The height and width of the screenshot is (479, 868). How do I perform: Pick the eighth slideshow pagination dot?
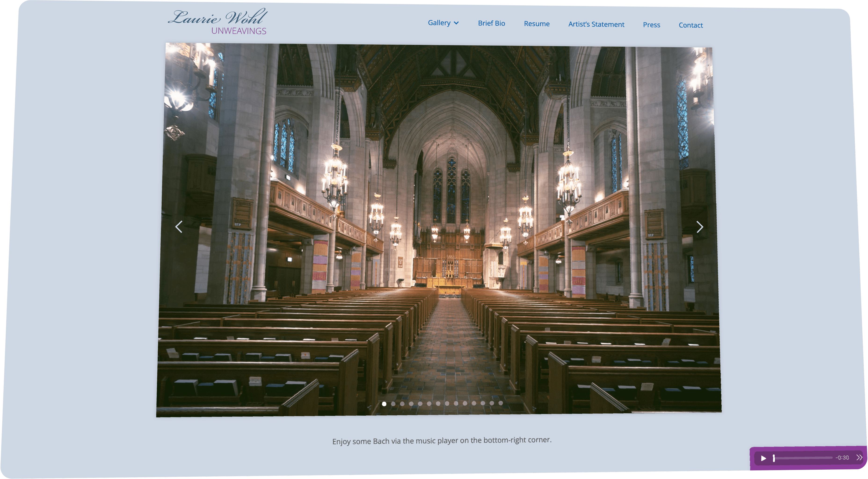[x=447, y=403]
